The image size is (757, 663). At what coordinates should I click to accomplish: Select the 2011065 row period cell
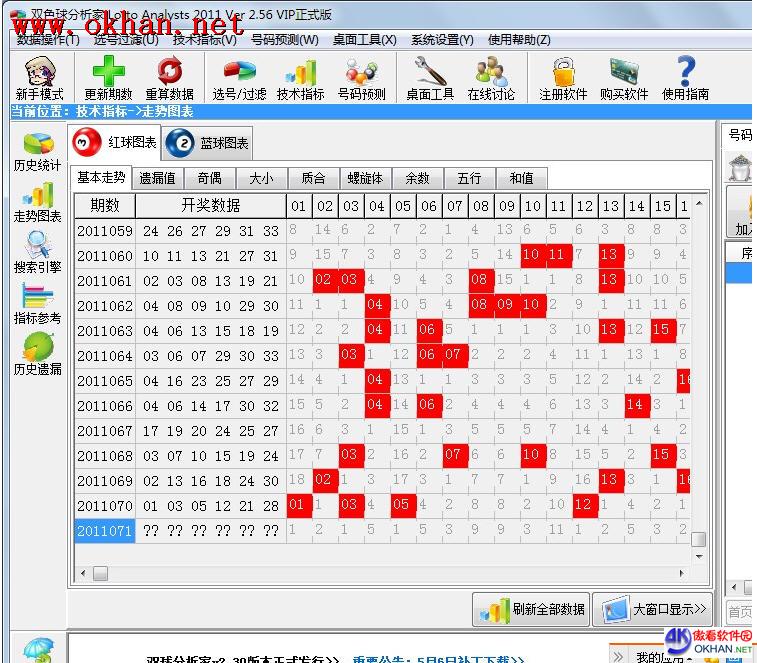[x=105, y=381]
